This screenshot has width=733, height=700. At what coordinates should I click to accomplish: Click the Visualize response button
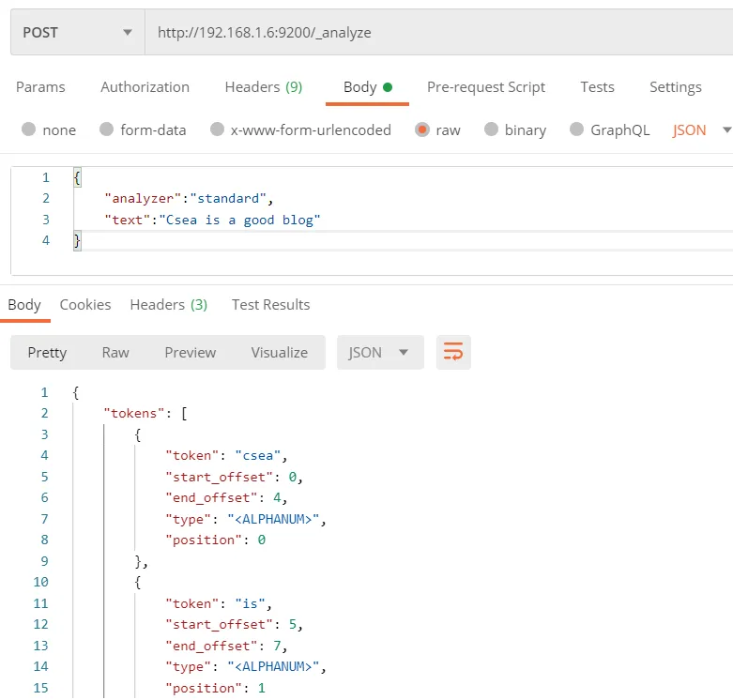[x=279, y=353]
